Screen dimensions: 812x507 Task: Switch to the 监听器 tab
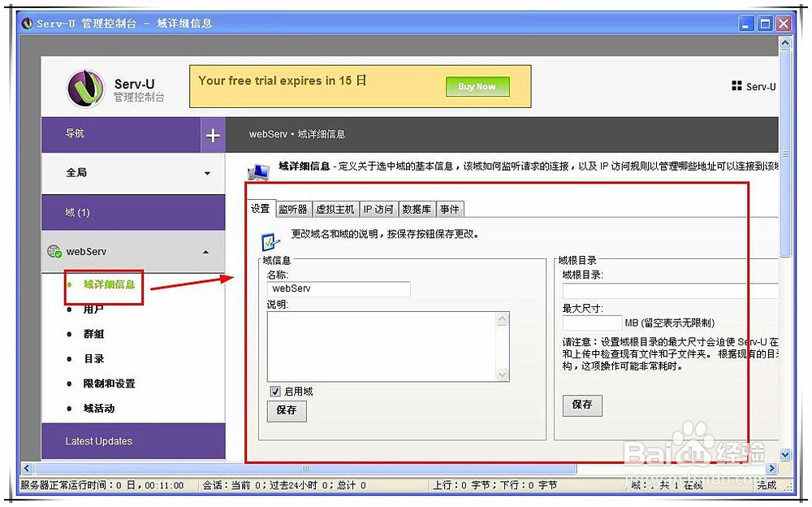pyautogui.click(x=293, y=210)
